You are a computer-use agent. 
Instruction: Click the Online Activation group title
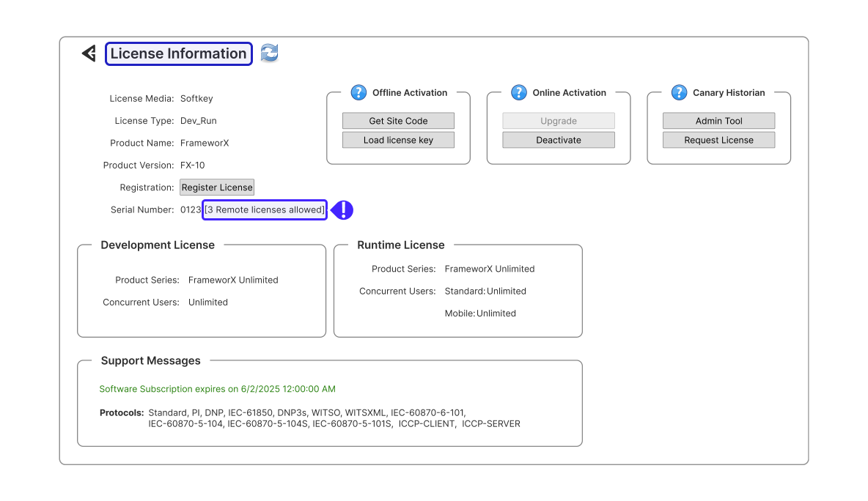pos(569,92)
